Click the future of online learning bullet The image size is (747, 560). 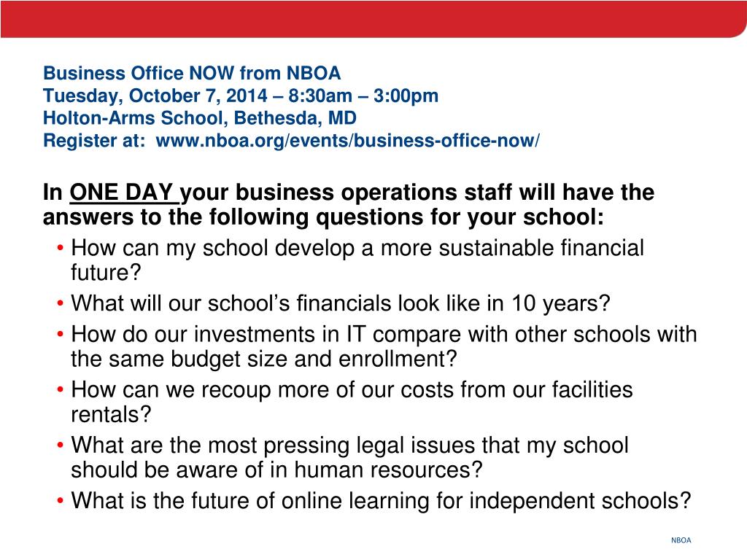(381, 501)
